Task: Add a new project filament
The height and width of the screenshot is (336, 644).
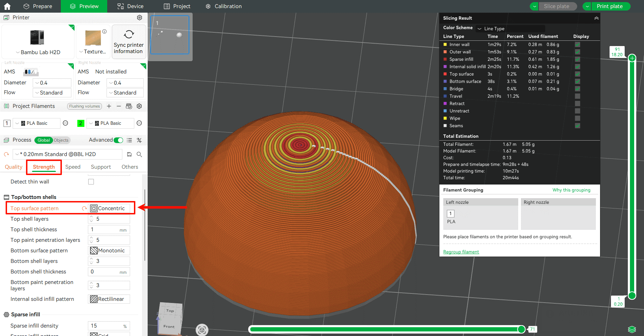Action: [109, 106]
